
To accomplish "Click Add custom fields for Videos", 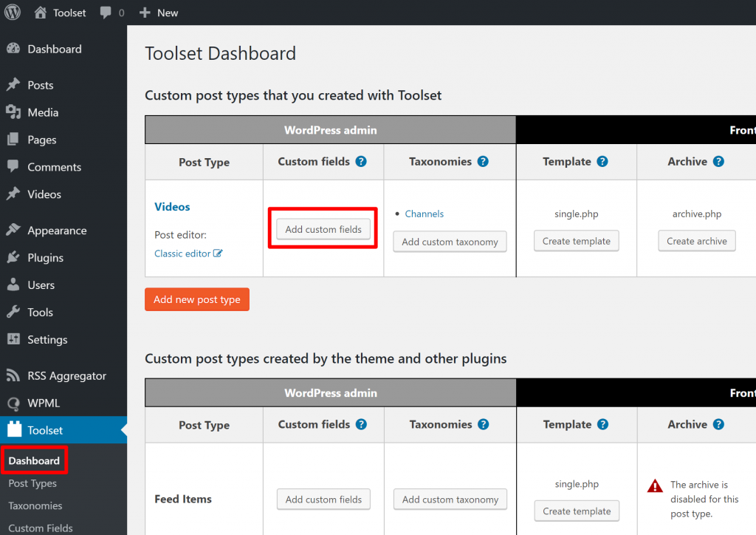I will pos(323,229).
